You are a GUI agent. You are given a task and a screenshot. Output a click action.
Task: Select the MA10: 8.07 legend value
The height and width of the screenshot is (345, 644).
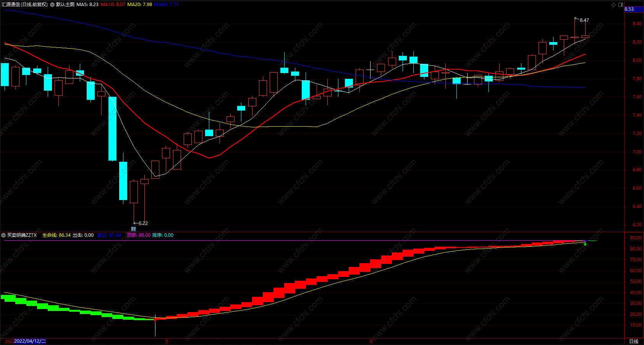tap(113, 5)
